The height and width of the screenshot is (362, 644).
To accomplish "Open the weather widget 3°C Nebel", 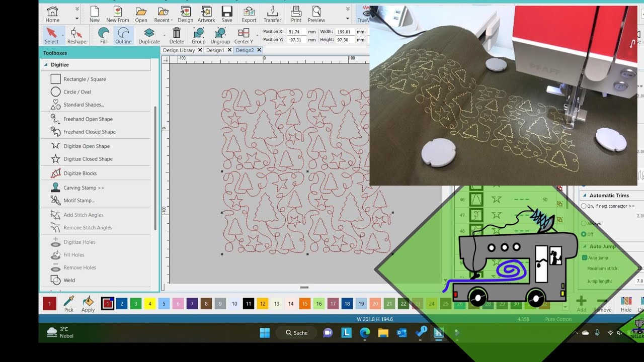I will point(60,332).
